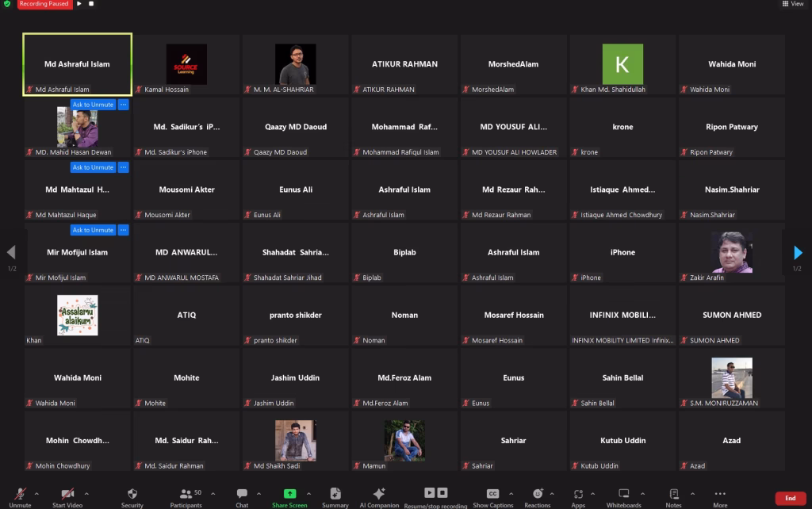End the meeting with the red End button
This screenshot has height=509, width=812.
pyautogui.click(x=790, y=498)
